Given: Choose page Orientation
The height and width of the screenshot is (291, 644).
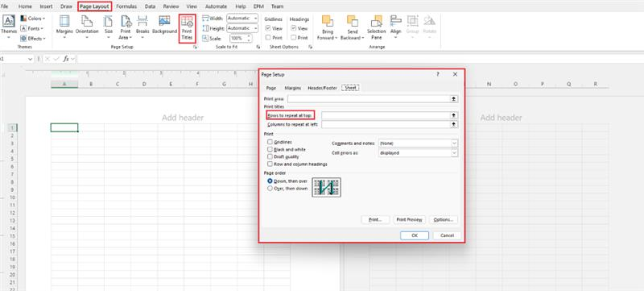Looking at the screenshot, I should pos(87,27).
